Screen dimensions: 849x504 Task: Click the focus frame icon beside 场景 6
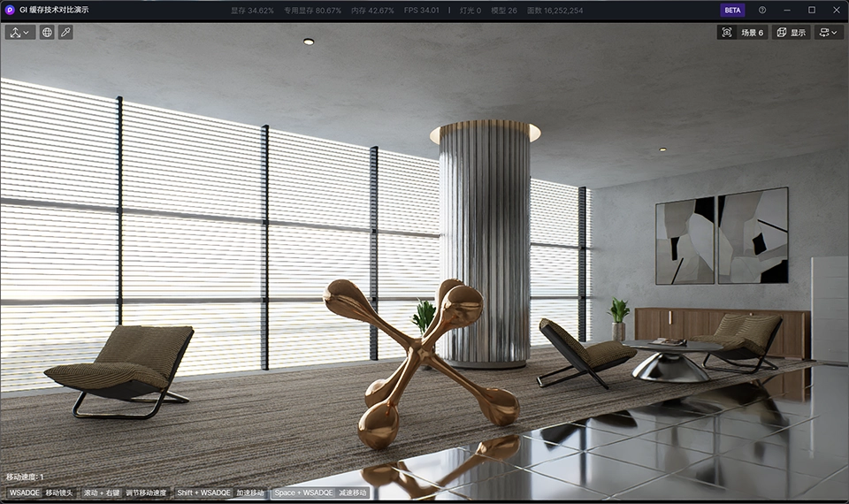click(727, 32)
